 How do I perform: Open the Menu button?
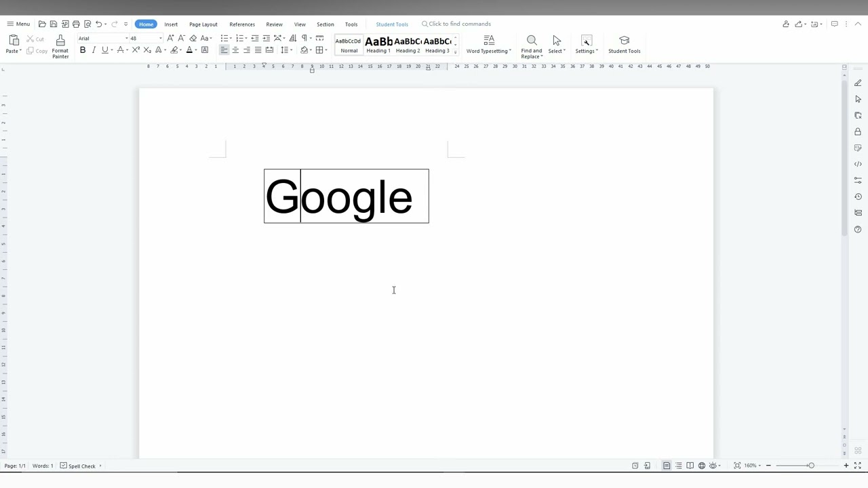(18, 24)
